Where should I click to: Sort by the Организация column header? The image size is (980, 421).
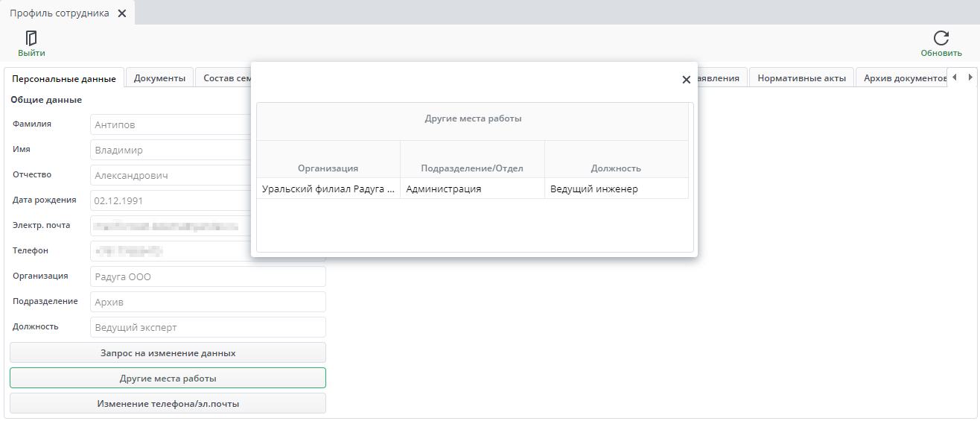coord(328,168)
